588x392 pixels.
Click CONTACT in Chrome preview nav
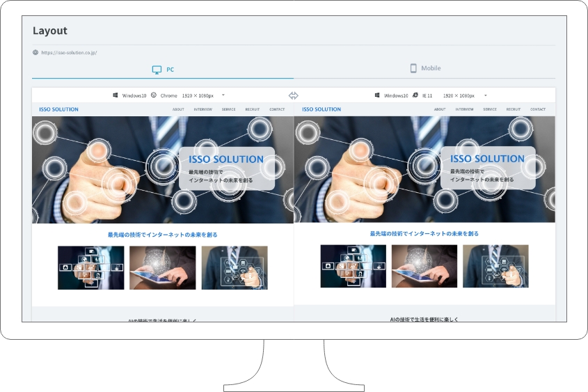(277, 109)
